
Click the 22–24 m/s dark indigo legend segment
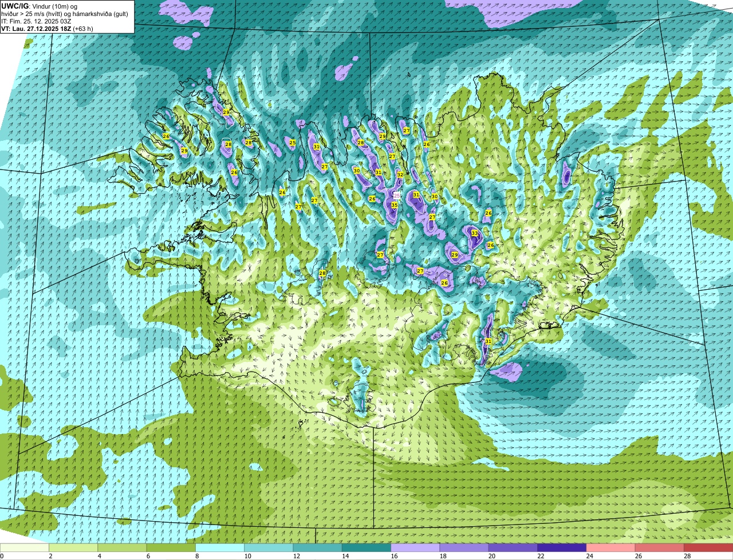(562, 547)
